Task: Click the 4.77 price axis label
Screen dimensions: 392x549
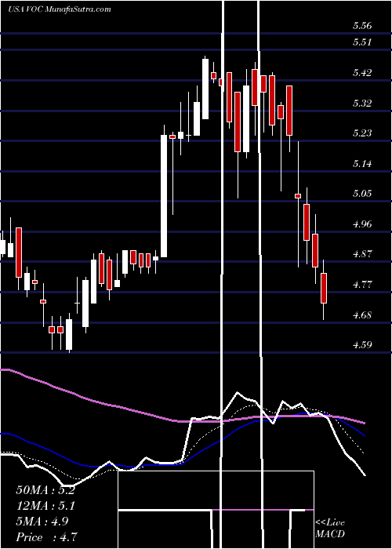Action: [362, 284]
